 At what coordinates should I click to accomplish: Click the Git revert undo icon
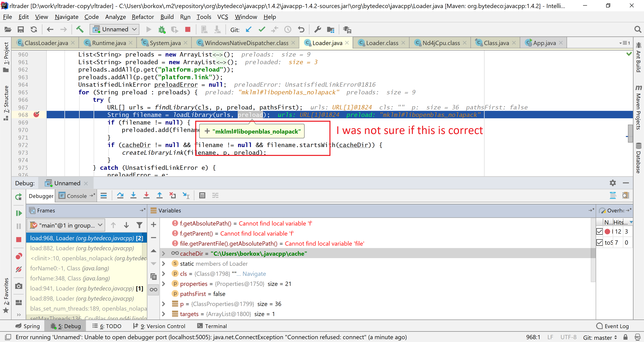301,30
